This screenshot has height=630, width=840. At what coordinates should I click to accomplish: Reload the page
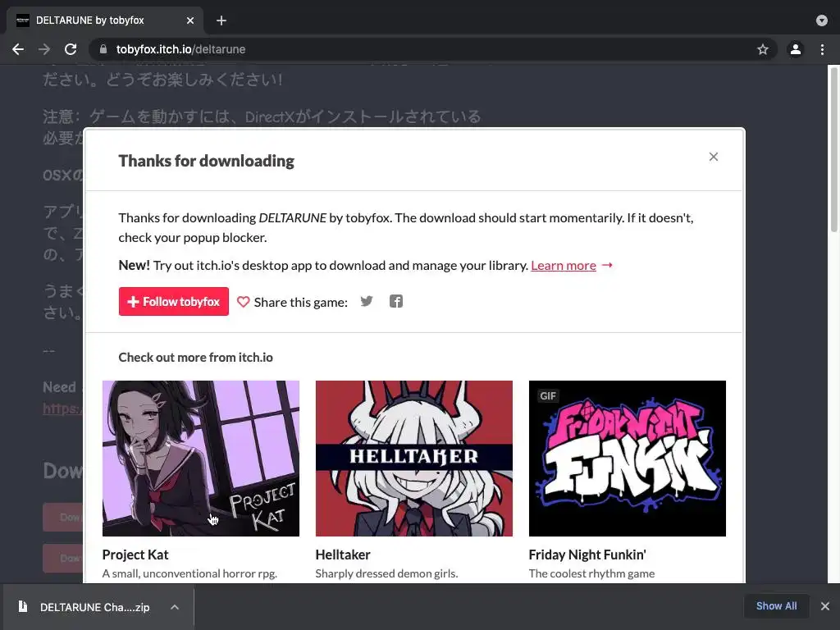point(71,49)
